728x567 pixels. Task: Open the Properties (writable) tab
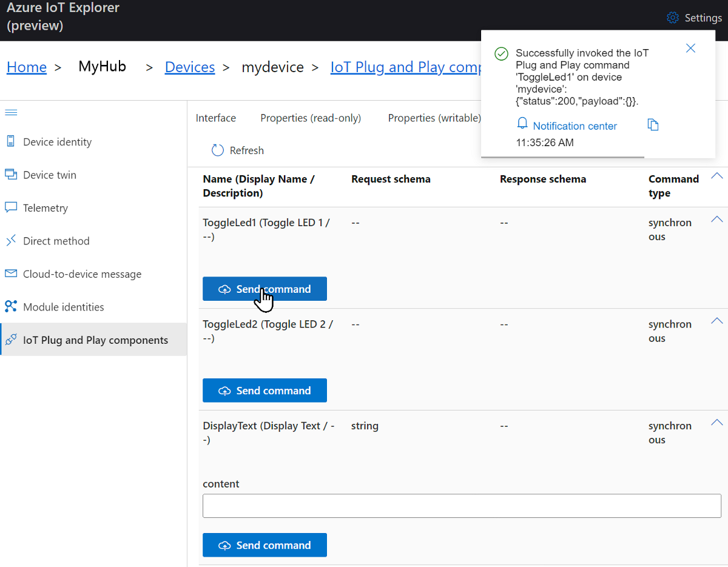[434, 118]
